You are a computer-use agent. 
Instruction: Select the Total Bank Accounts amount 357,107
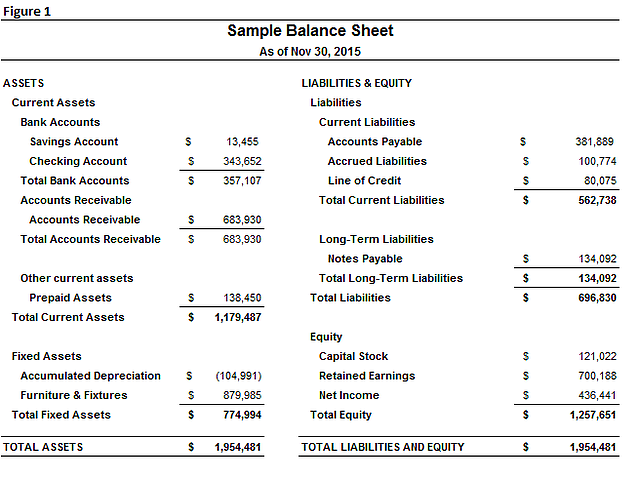[241, 181]
